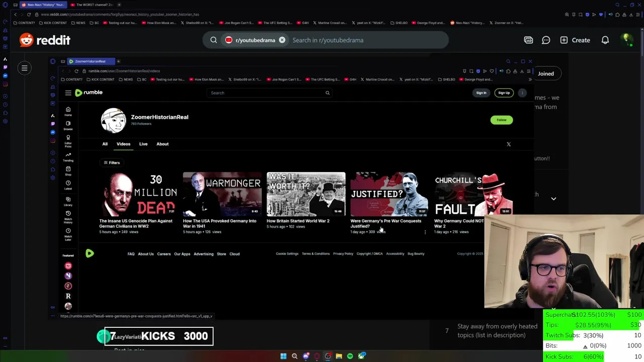Click Rumble Sign Up
The width and height of the screenshot is (644, 362).
coord(504,93)
